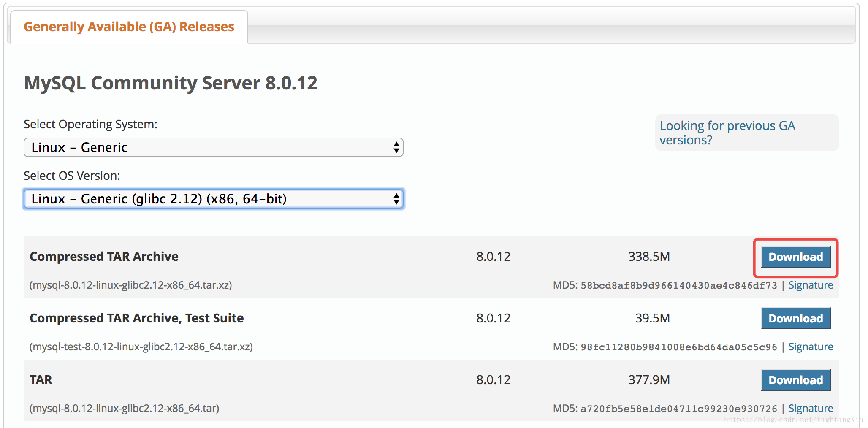Click the TAR row title
This screenshot has width=868, height=428.
41,380
